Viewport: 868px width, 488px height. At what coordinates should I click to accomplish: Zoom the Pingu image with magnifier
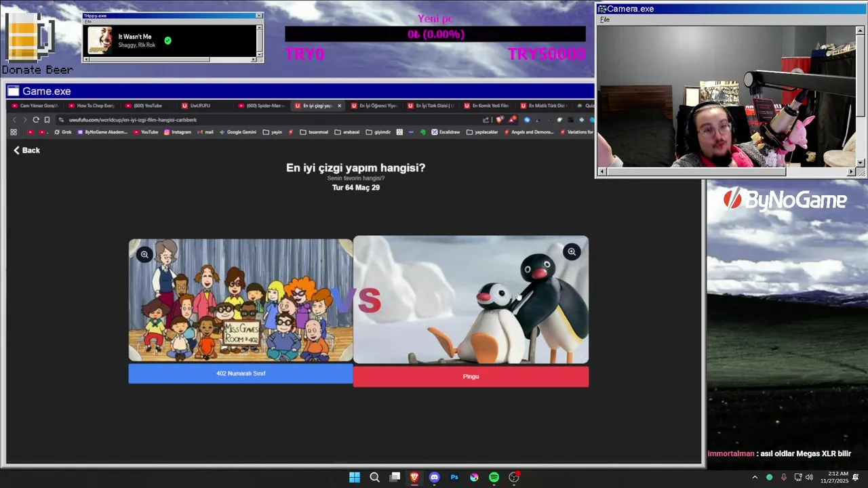coord(572,251)
